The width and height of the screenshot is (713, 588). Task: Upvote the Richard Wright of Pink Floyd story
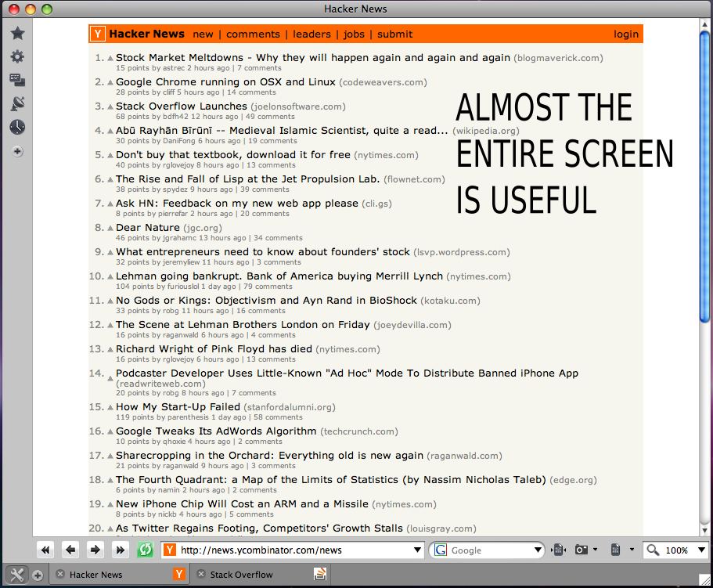click(110, 349)
